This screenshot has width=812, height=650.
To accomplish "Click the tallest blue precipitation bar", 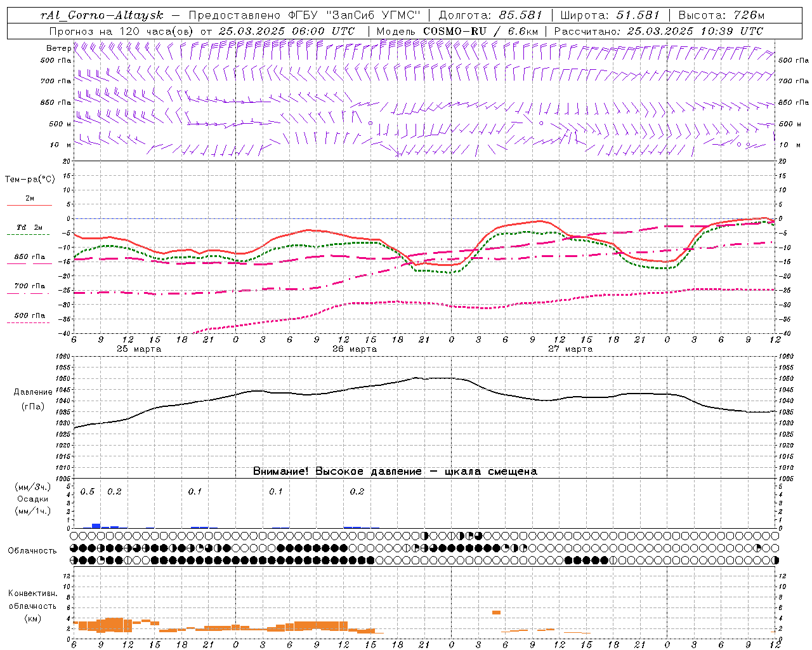I will (x=96, y=526).
